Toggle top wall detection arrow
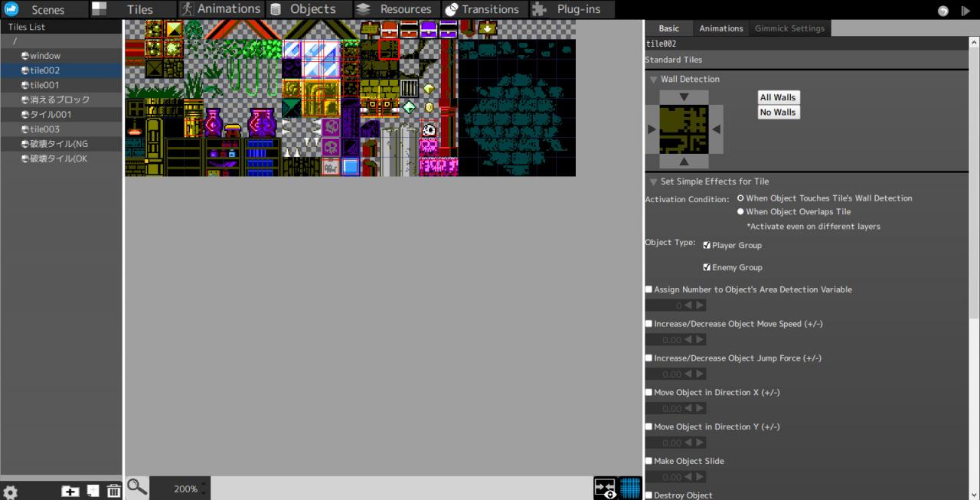Screen dimensions: 980x500 point(684,97)
